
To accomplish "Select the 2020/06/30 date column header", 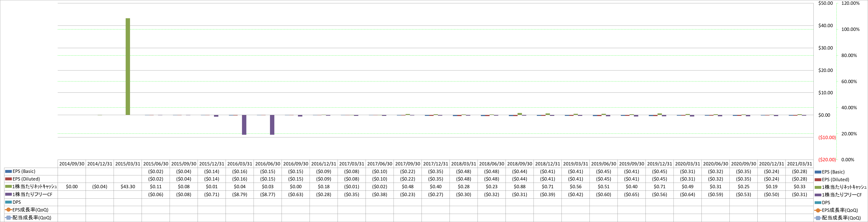I will click(x=715, y=164).
